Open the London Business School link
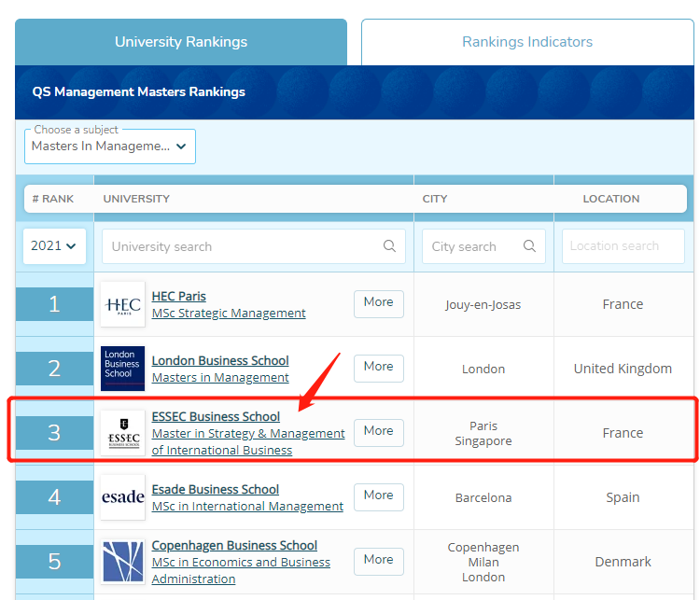The height and width of the screenshot is (600, 700). tap(220, 361)
